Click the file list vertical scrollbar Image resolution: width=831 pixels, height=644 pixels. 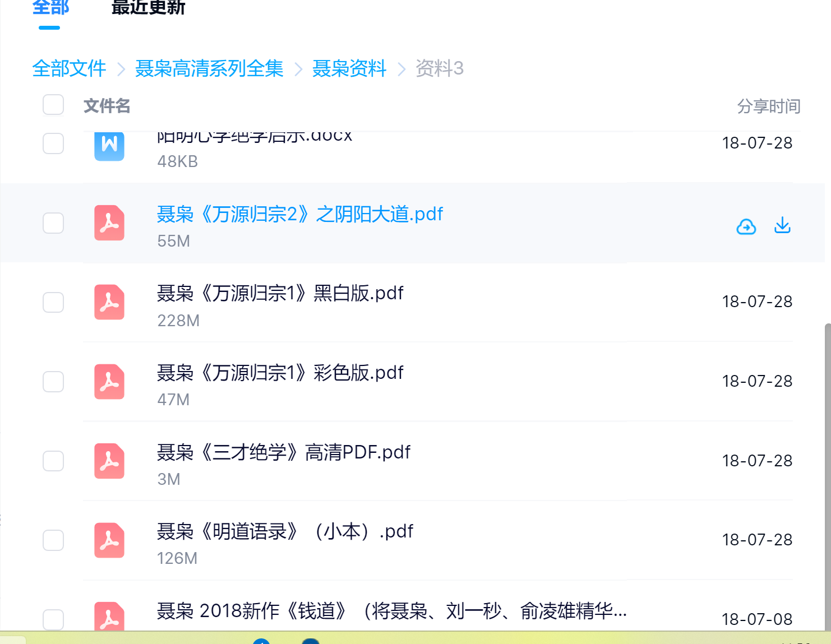(x=828, y=476)
